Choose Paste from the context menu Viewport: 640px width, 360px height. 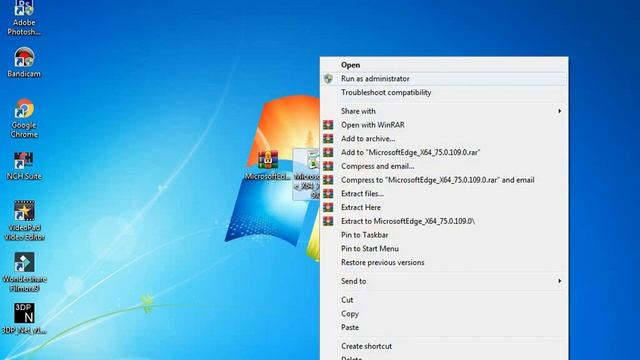444,327
